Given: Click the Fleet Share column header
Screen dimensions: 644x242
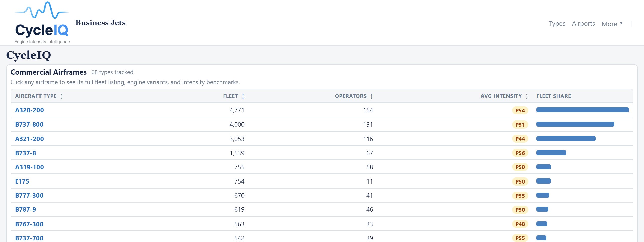Looking at the screenshot, I should coord(553,96).
